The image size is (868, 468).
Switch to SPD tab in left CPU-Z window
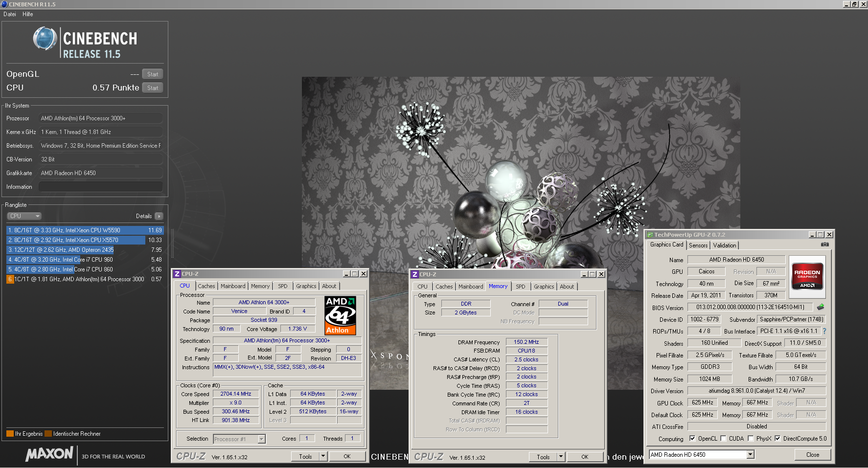(x=283, y=287)
